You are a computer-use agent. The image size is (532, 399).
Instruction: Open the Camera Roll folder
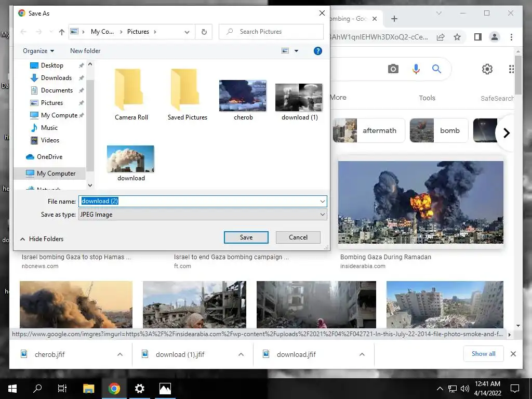pos(131,95)
